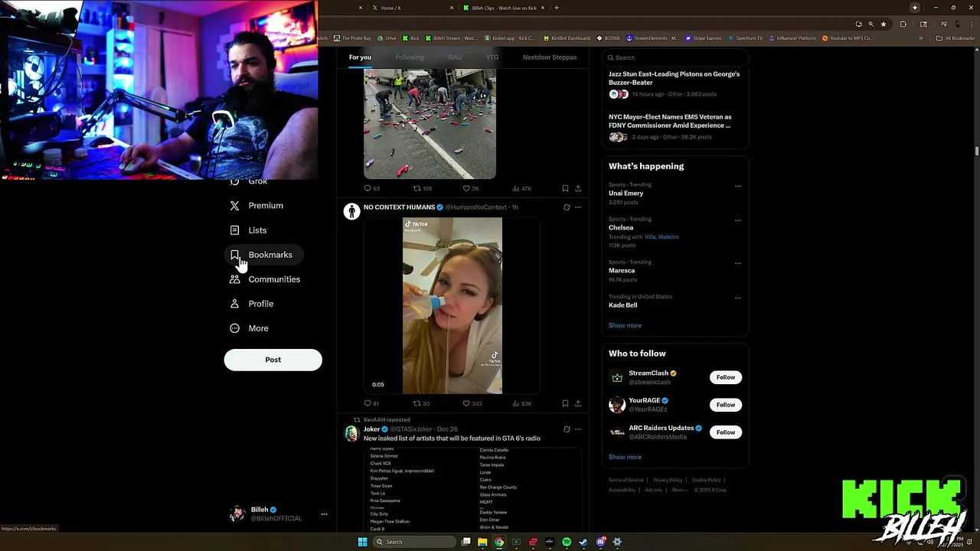980x551 pixels.
Task: Open options for Maresca trend
Action: [x=738, y=263]
